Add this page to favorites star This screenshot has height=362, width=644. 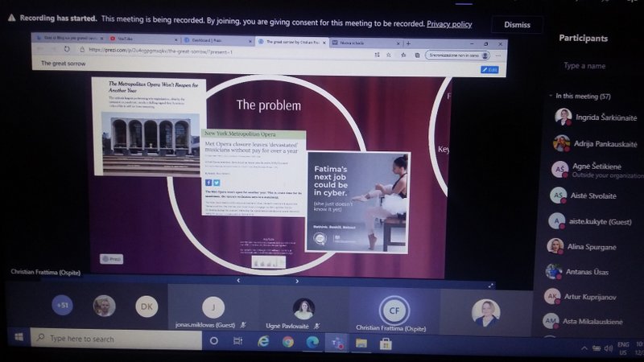[x=389, y=55]
